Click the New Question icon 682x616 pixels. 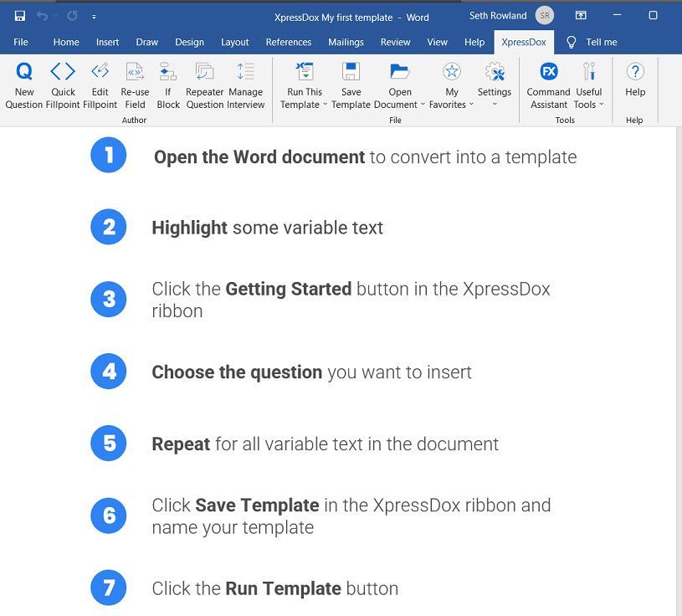click(24, 71)
